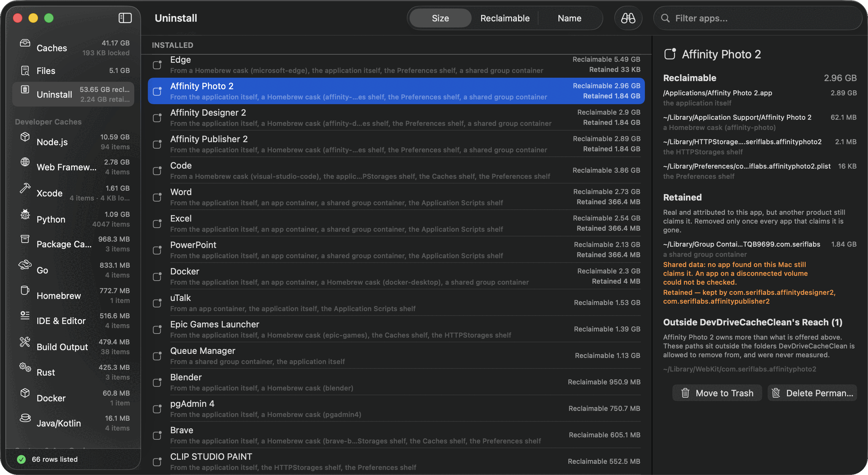Click the Xcode hammer icon
The image size is (868, 475).
click(25, 188)
